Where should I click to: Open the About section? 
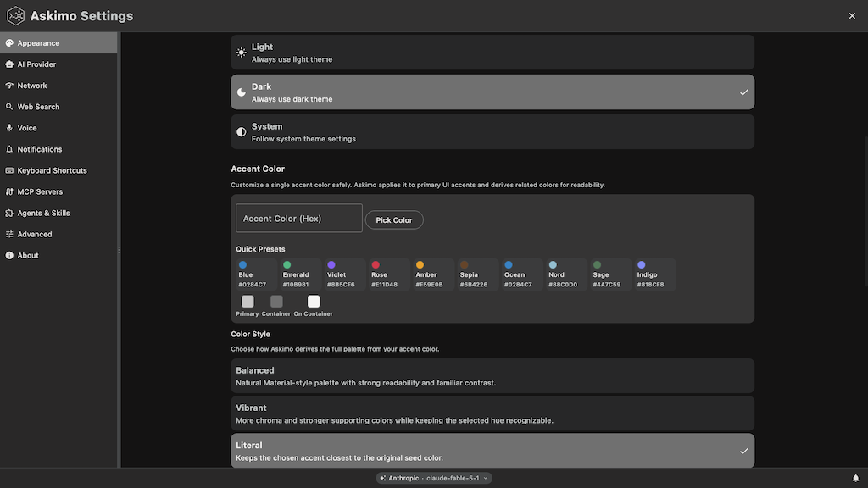58,255
